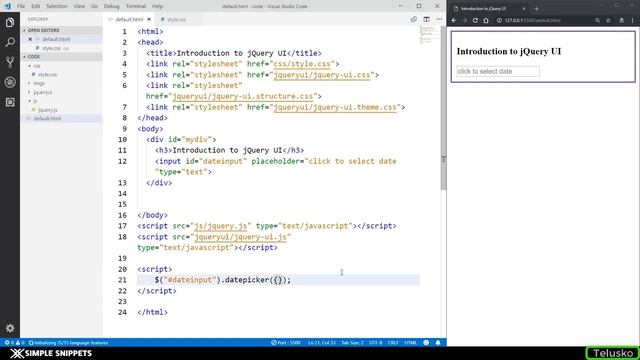
Task: Split the editor with the split icon
Action: click(426, 19)
